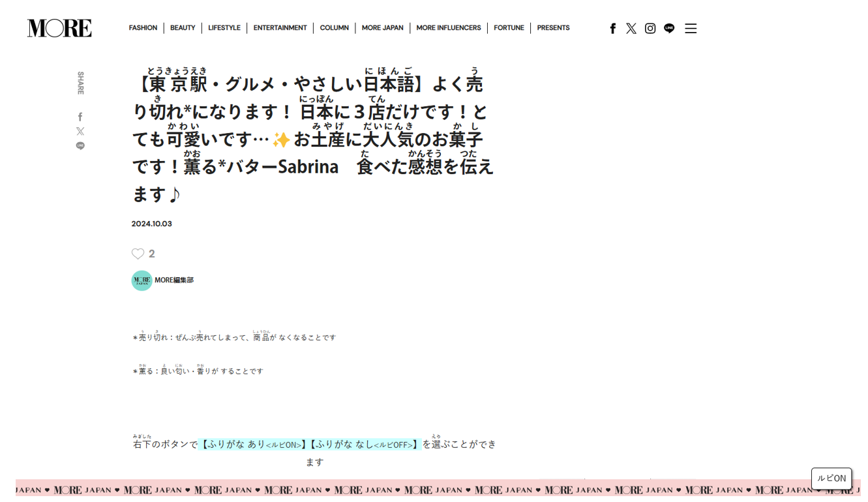The image size is (868, 502).
Task: Visit the PRESENTS page
Action: pyautogui.click(x=553, y=28)
